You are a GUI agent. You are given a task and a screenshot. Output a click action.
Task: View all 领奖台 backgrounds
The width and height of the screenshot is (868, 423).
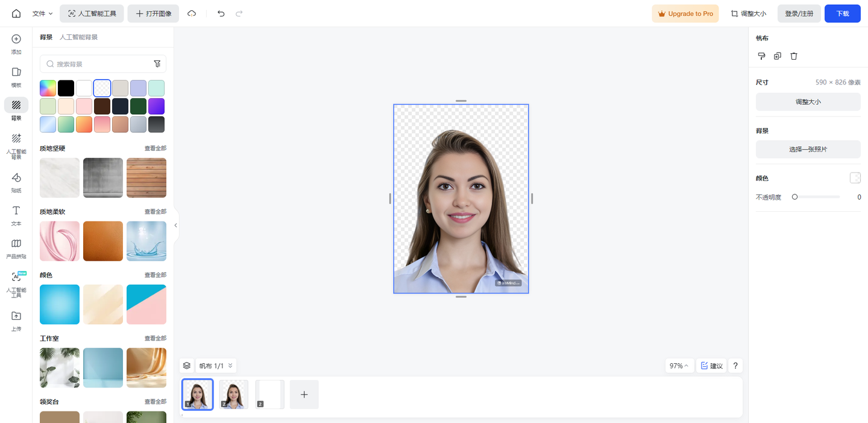[155, 402]
